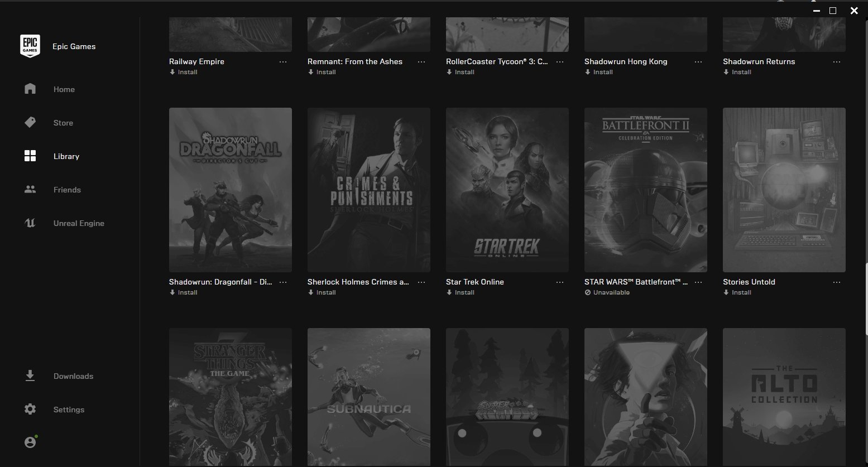Viewport: 868px width, 467px height.
Task: Install Sherlock Holmes Crimes and Punishments
Action: (x=322, y=292)
